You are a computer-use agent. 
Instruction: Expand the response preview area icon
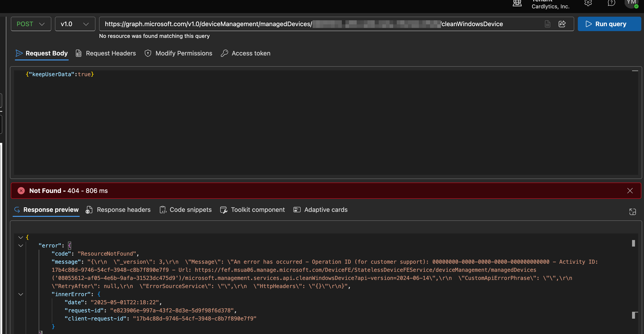tap(632, 212)
